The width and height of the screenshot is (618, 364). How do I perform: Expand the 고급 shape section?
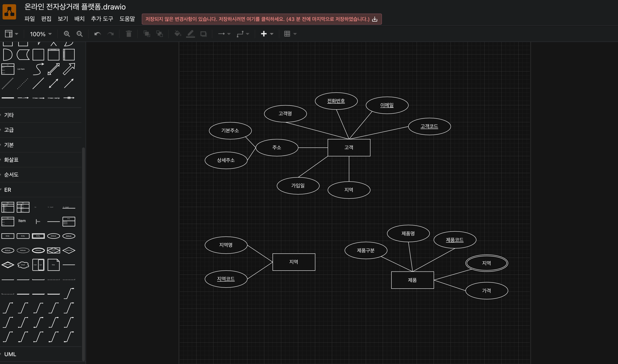(41, 130)
